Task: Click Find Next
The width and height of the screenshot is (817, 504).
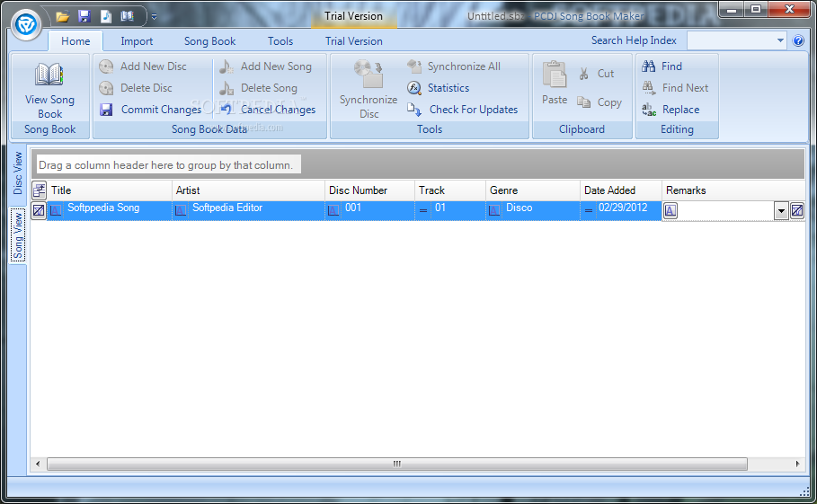Action: click(675, 88)
